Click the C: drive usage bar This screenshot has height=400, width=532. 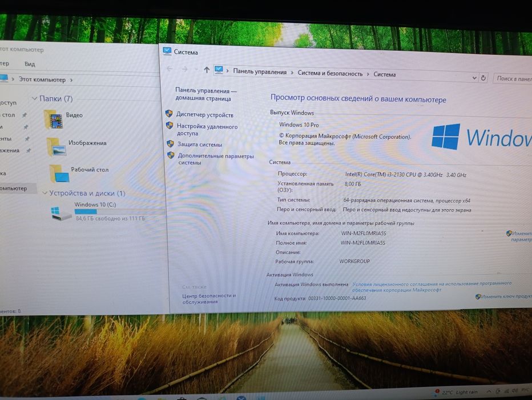(120, 212)
